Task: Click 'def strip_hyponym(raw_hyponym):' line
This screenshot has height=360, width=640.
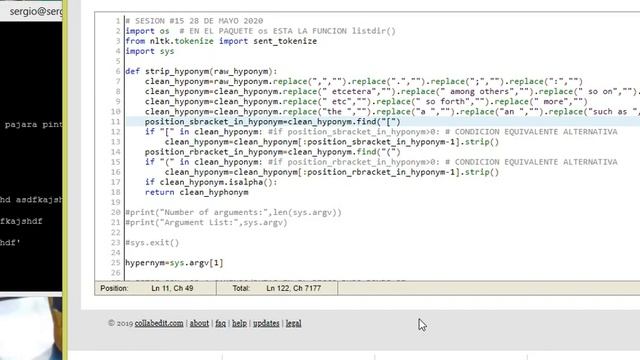Action: point(201,71)
